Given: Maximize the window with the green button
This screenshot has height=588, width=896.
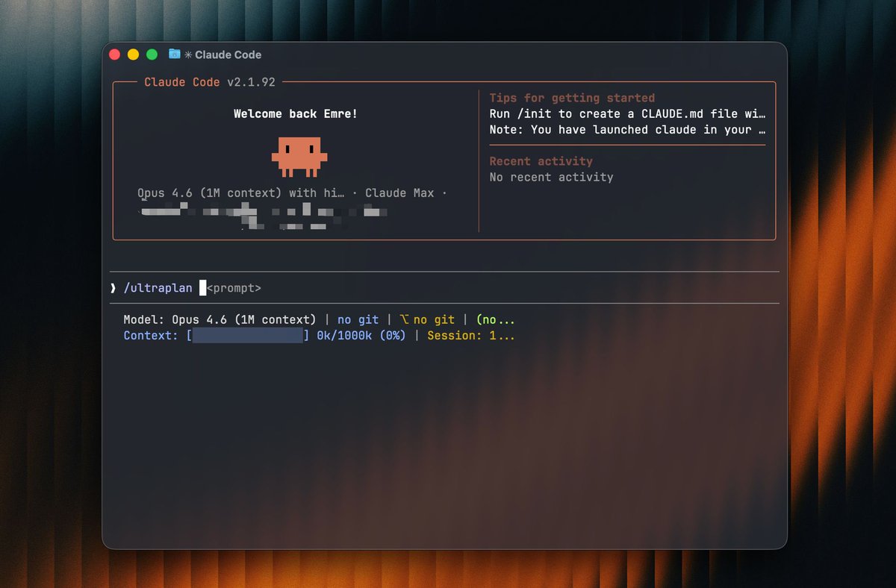Looking at the screenshot, I should click(x=152, y=54).
